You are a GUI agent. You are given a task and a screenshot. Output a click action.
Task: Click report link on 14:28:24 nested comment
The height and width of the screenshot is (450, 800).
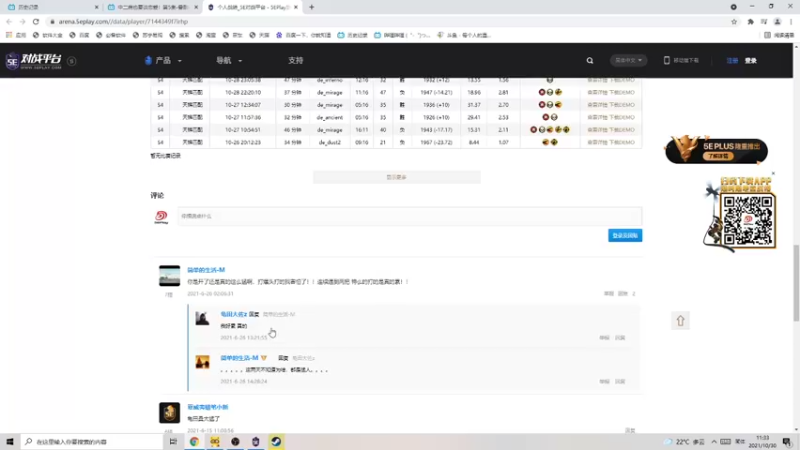pyautogui.click(x=604, y=382)
